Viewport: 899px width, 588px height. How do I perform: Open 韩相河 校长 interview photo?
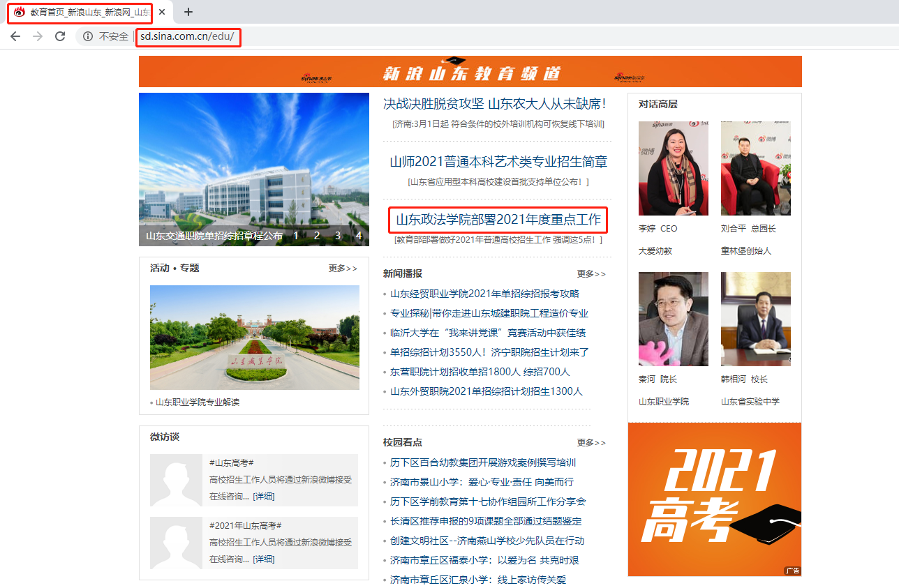click(x=756, y=319)
